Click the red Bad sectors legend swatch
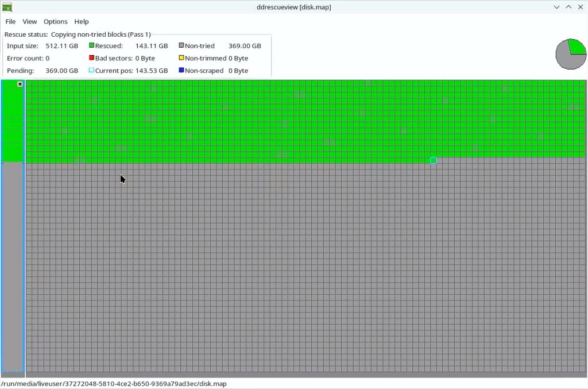The image size is (588, 389). (x=91, y=58)
